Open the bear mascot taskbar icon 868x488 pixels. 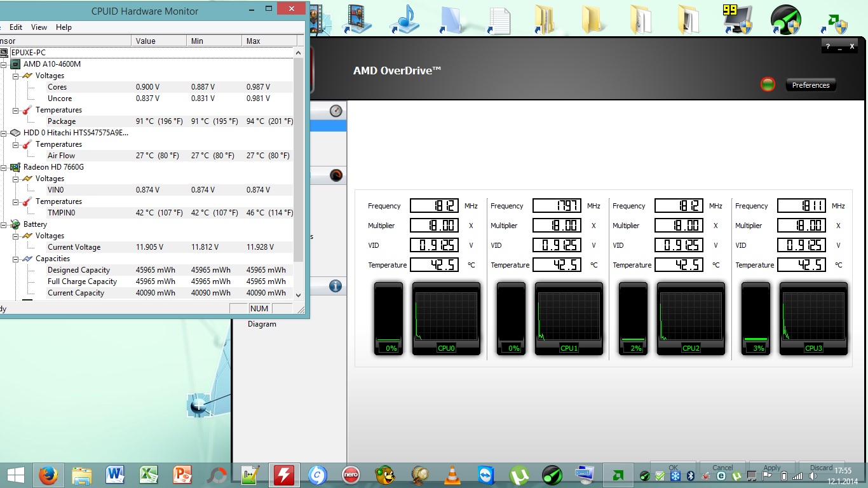(384, 475)
